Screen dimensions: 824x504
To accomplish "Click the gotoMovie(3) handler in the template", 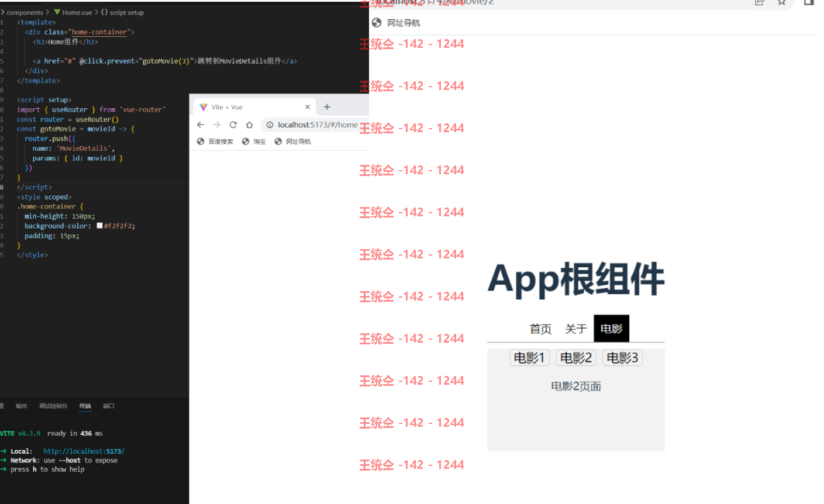I will tap(166, 61).
